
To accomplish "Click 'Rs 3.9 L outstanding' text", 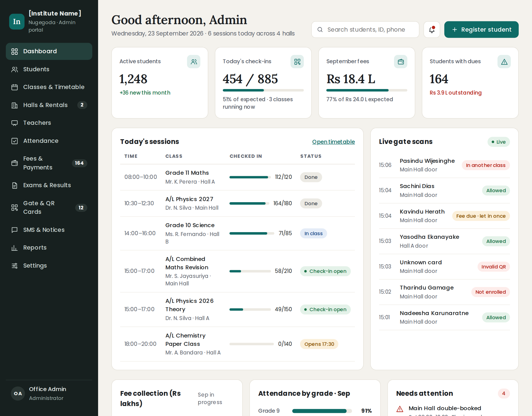I will [x=456, y=93].
